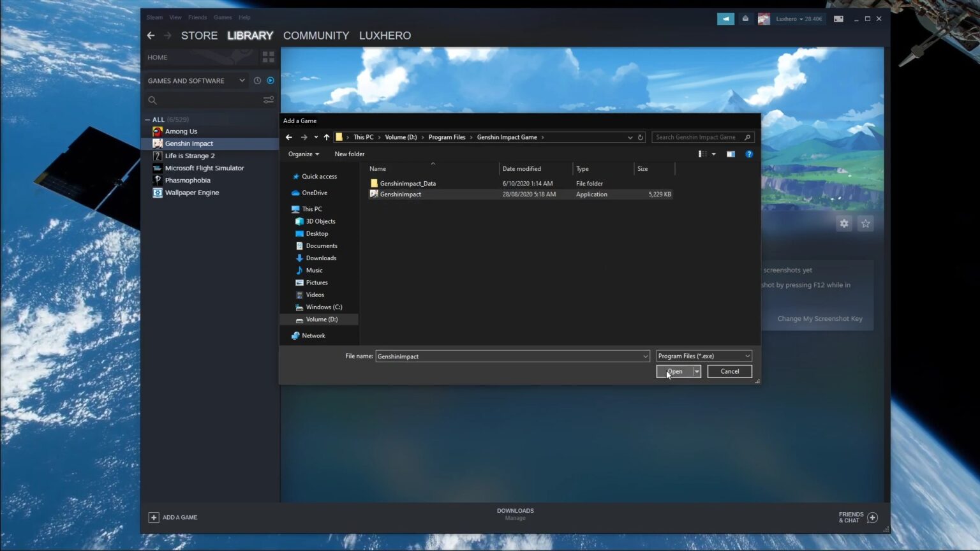Refresh the Genshin Impact Game folder
980x551 pixels.
tap(641, 137)
